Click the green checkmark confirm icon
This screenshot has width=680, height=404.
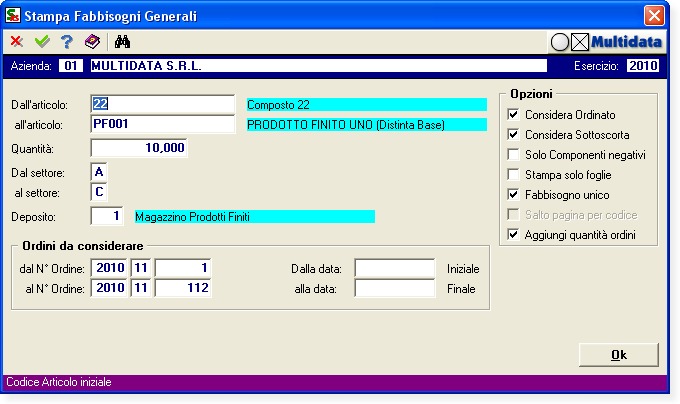[x=42, y=42]
